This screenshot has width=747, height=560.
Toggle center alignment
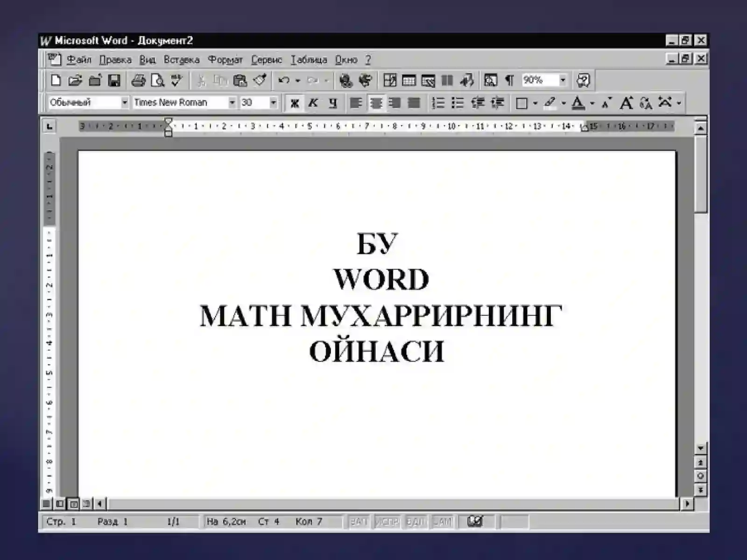[x=375, y=103]
